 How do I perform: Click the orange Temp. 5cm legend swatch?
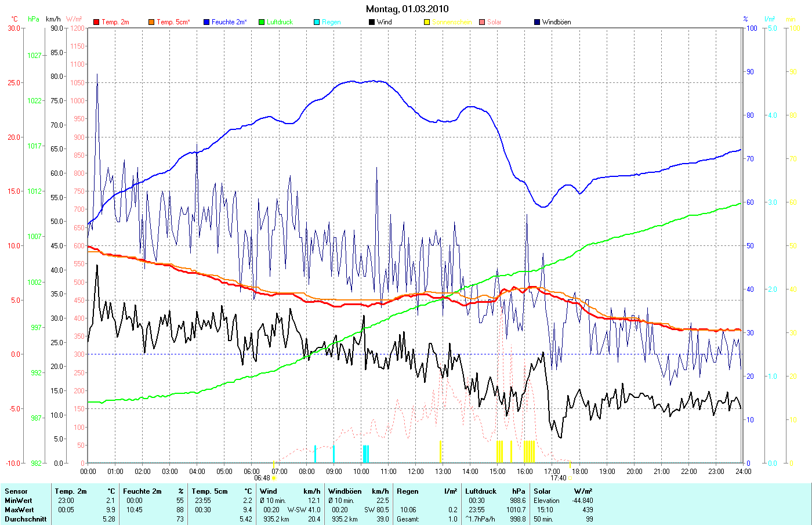151,22
